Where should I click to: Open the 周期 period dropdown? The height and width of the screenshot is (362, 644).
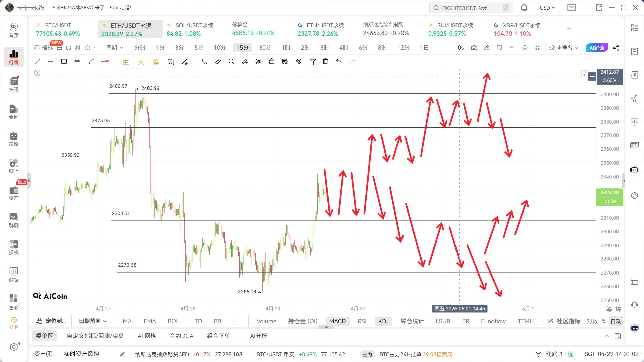click(x=114, y=48)
